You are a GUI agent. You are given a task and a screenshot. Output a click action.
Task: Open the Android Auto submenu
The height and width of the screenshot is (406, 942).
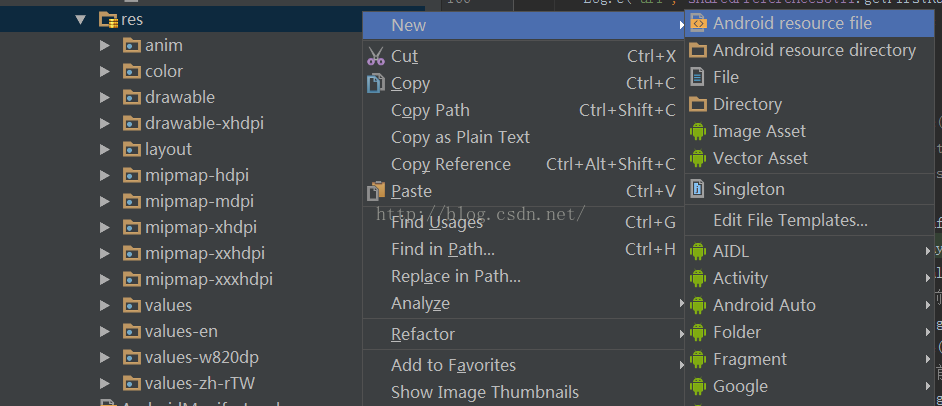click(810, 305)
